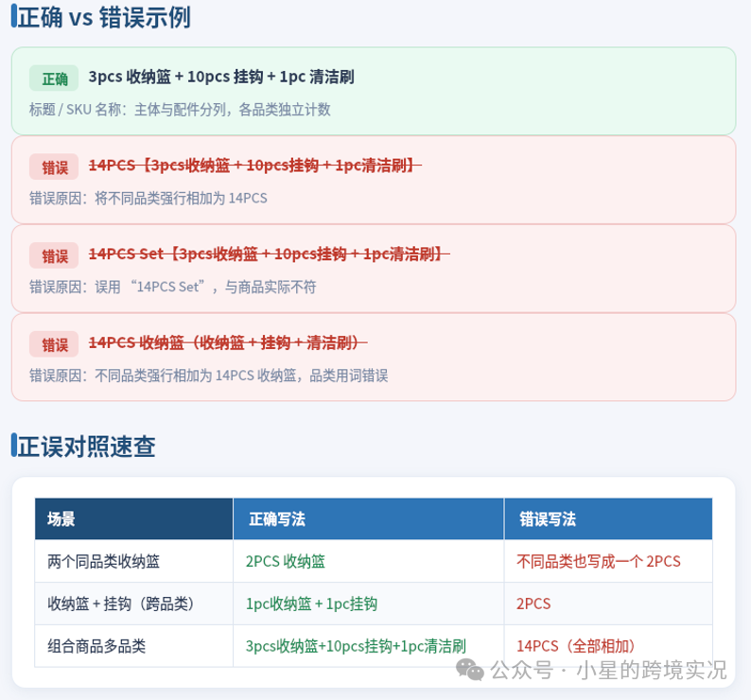751x700 pixels.
Task: Click strikethrough text 14PCS Set【3pcs收纳篮...】
Action: pos(270,254)
